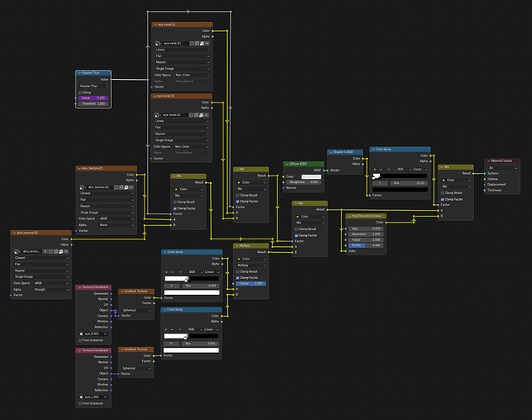Click Factor 0.486 slider in Hue/Saturation/Value
532x420 pixels.
coord(366,245)
